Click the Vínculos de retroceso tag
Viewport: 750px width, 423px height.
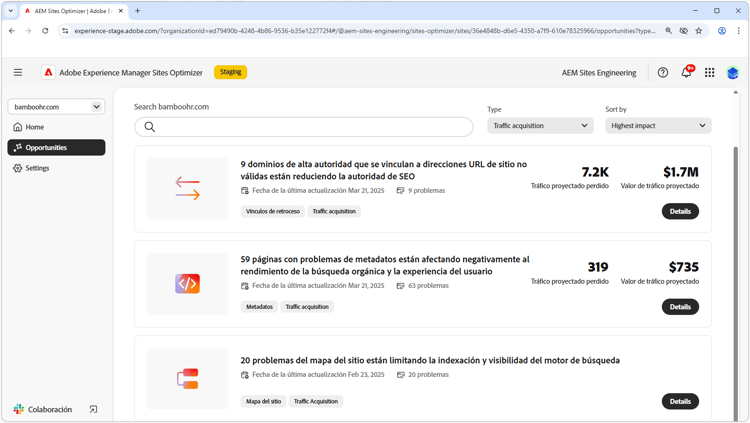pyautogui.click(x=273, y=211)
